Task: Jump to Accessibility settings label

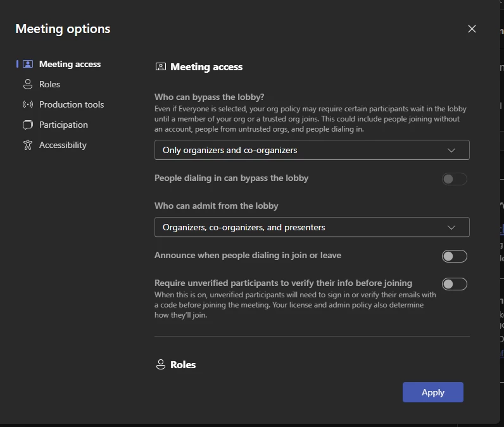Action: click(x=63, y=145)
